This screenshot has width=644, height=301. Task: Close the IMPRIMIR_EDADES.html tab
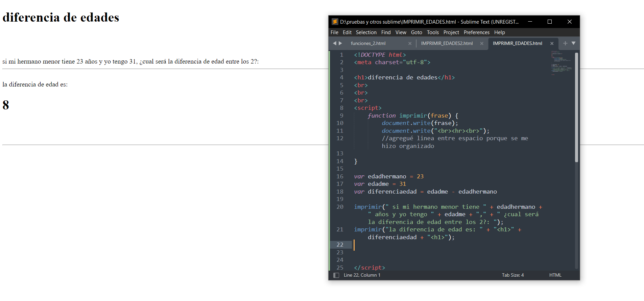(x=552, y=44)
